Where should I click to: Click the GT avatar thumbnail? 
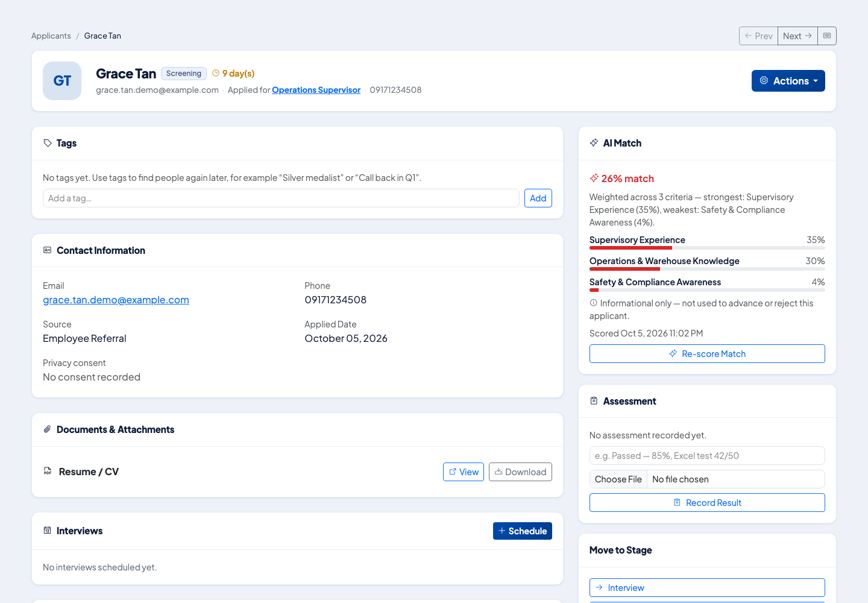pyautogui.click(x=62, y=81)
